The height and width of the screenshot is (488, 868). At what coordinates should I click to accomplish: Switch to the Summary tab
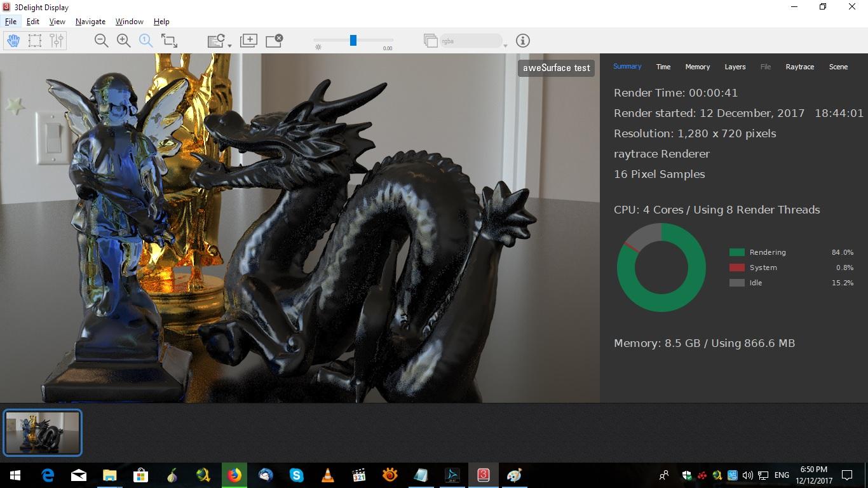coord(627,67)
